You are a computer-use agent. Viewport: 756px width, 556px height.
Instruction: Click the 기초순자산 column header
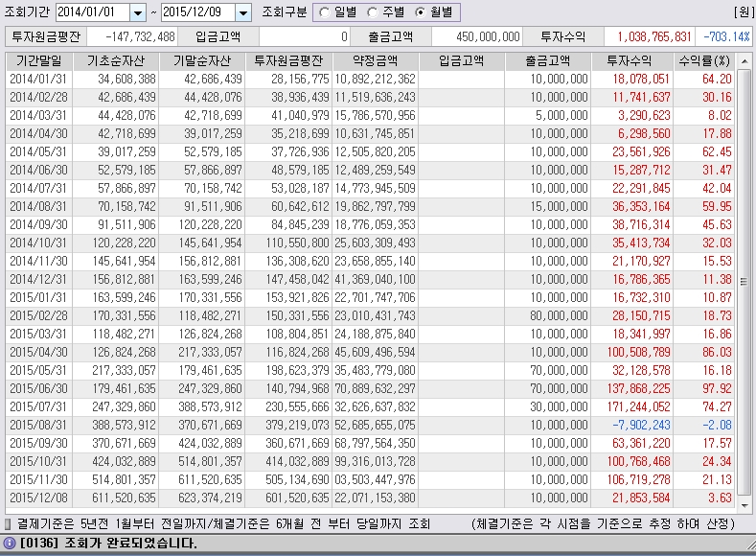pos(116,61)
